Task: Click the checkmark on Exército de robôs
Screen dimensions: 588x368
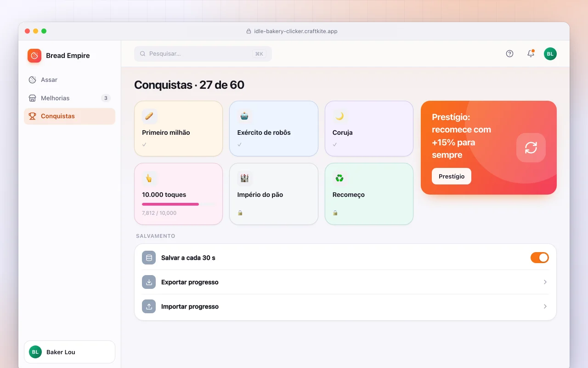Action: pyautogui.click(x=239, y=144)
